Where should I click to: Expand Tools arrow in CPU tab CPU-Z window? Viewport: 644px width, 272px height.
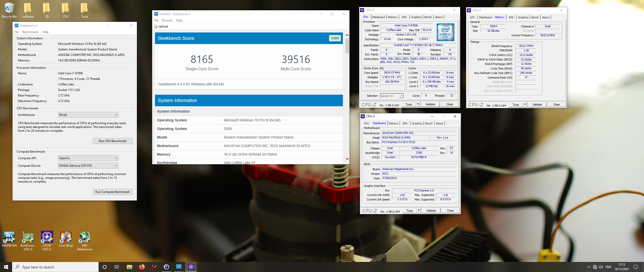[418, 104]
